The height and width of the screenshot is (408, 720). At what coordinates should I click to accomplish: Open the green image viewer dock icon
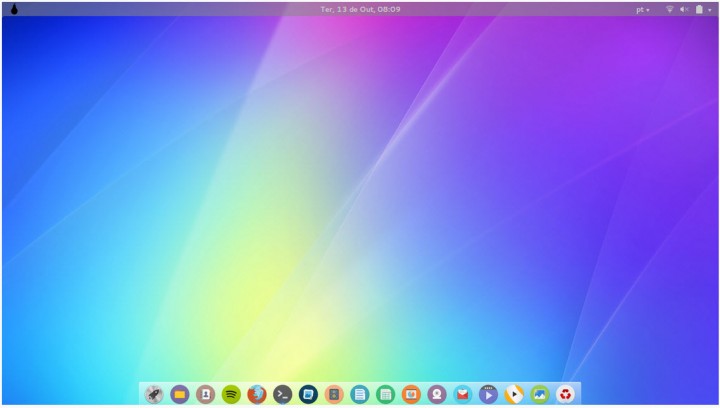point(540,394)
